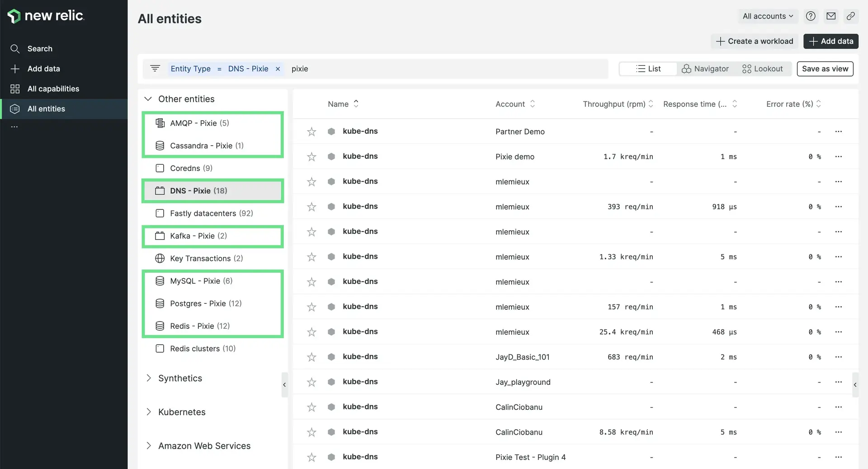The image size is (868, 469).
Task: Favorite the Pixie demo kube-dns entity star
Action: click(x=311, y=157)
